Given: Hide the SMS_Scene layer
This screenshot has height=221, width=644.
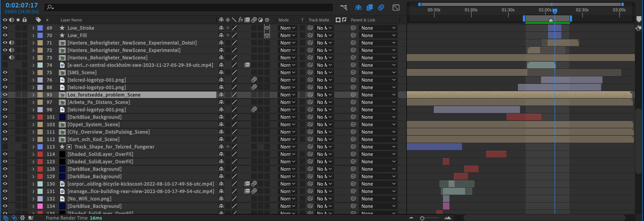Looking at the screenshot, I should 5,72.
